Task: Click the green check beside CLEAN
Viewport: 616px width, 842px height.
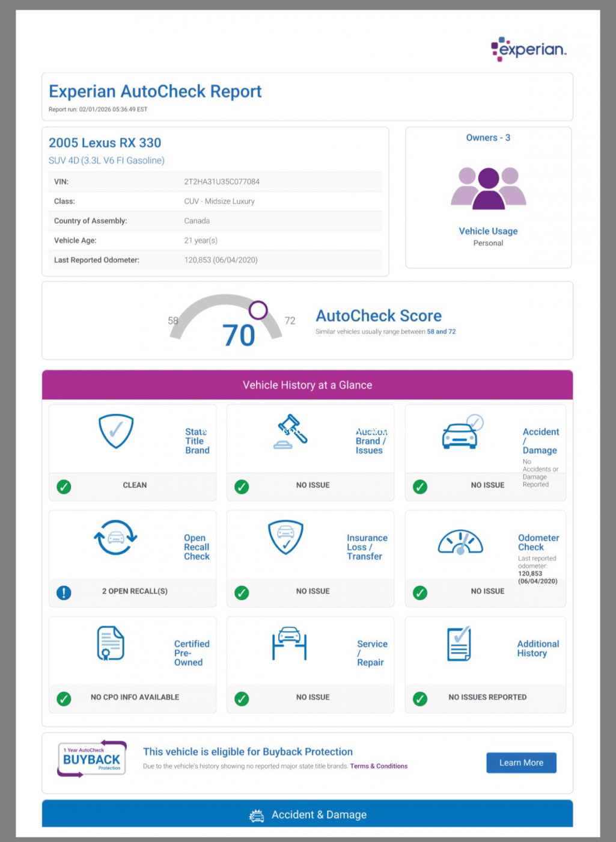Action: point(64,487)
